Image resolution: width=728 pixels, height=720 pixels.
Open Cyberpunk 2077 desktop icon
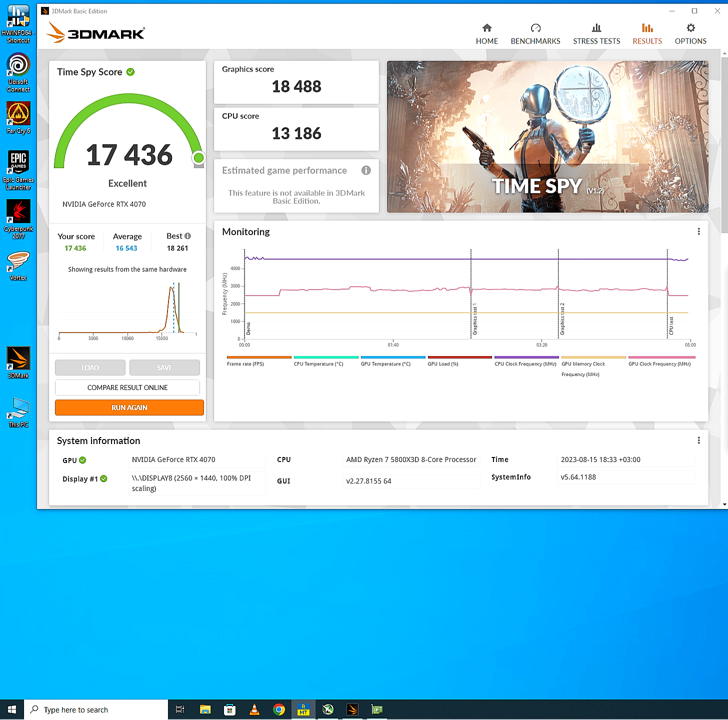tap(18, 219)
